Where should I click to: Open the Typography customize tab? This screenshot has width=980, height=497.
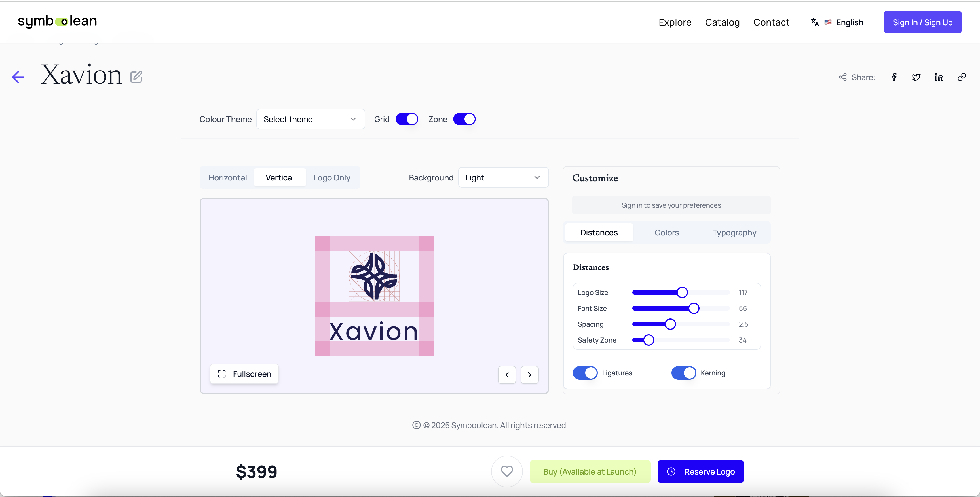pos(734,232)
